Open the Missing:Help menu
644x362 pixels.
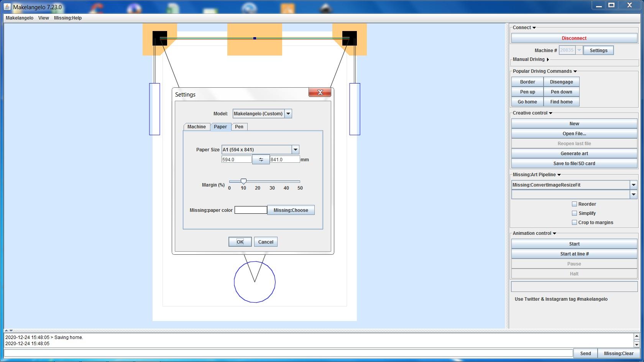68,18
